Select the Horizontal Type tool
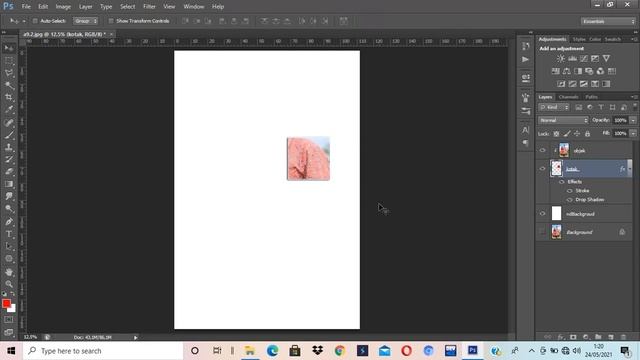The width and height of the screenshot is (640, 360). click(9, 234)
